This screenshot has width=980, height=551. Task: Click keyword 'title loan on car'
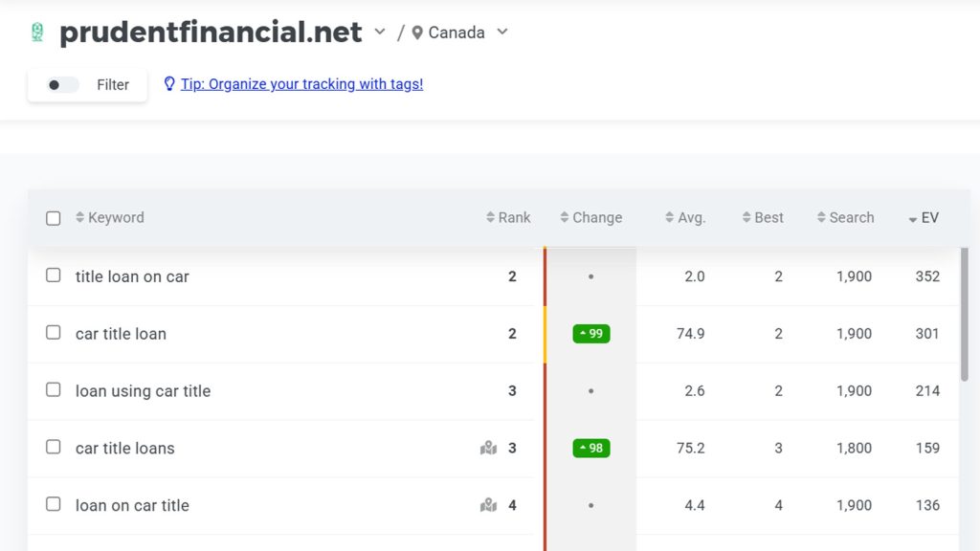132,276
